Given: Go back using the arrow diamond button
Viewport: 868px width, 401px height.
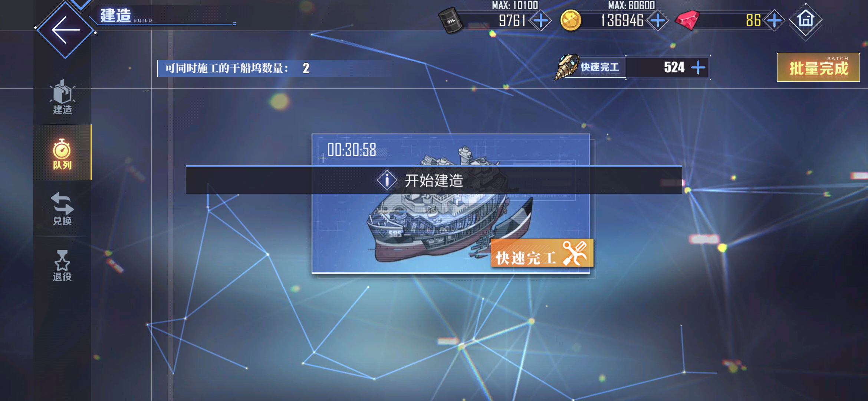Looking at the screenshot, I should pos(66,30).
